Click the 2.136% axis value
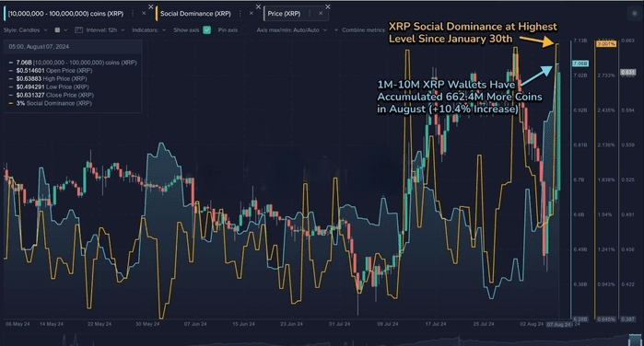 tap(606, 144)
